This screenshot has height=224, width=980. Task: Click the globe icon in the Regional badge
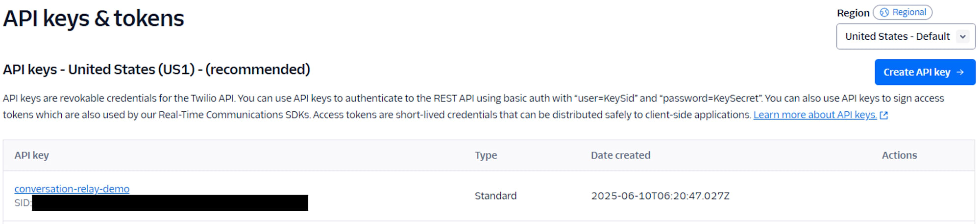(884, 13)
